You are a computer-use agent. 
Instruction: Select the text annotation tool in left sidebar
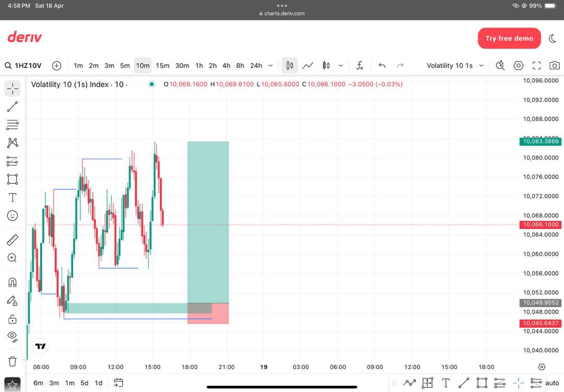click(12, 197)
